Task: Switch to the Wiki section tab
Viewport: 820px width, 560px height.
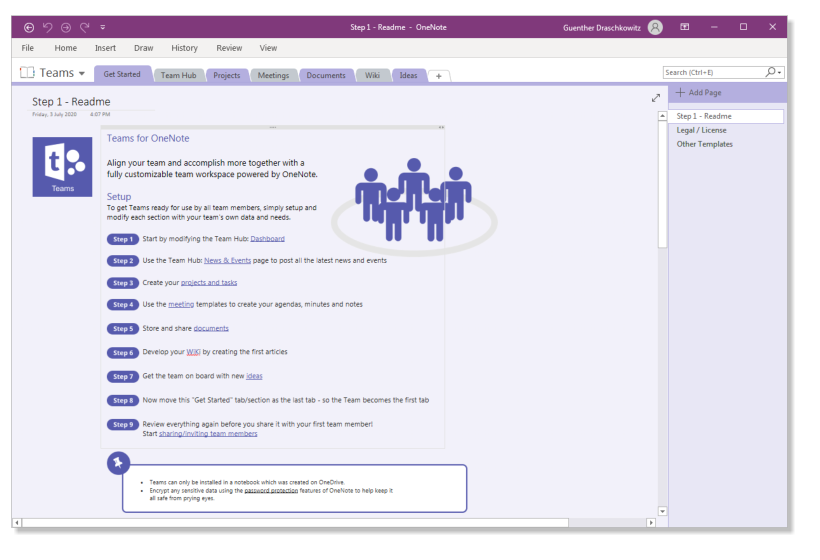Action: coord(372,75)
